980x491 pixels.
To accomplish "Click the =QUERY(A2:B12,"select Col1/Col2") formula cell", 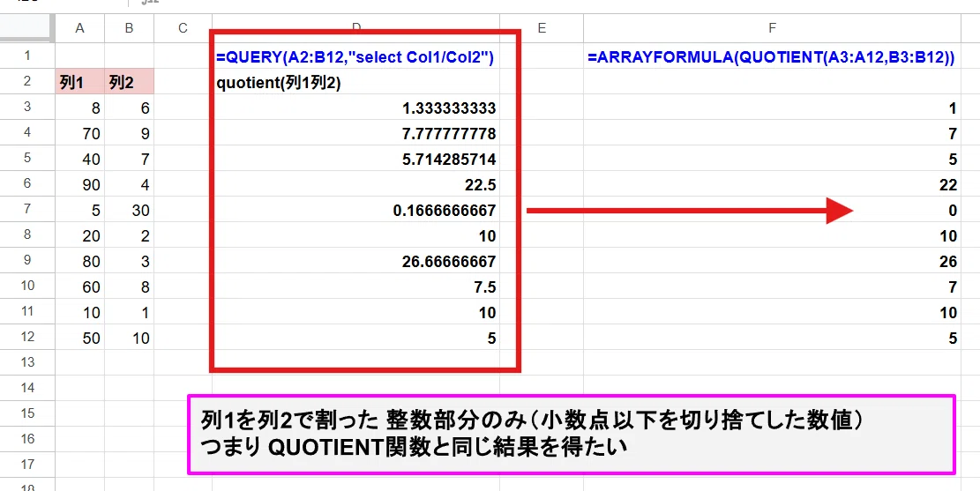I will point(355,56).
